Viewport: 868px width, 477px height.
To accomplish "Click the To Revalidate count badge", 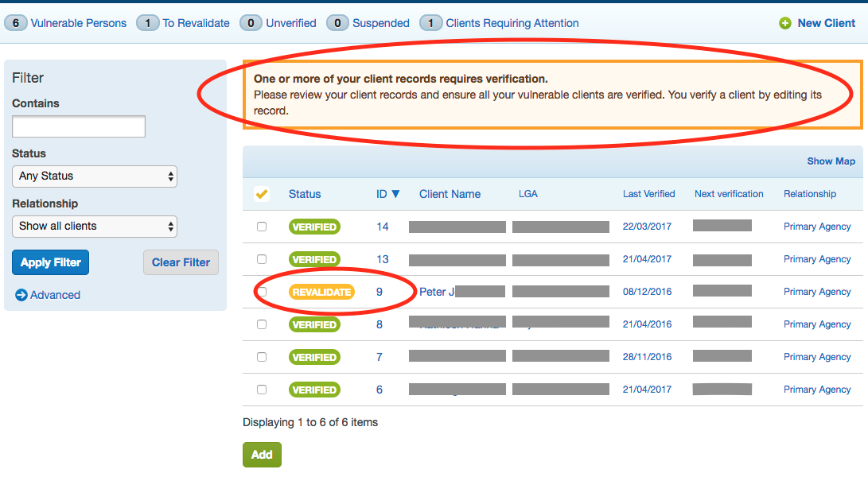I will click(148, 23).
